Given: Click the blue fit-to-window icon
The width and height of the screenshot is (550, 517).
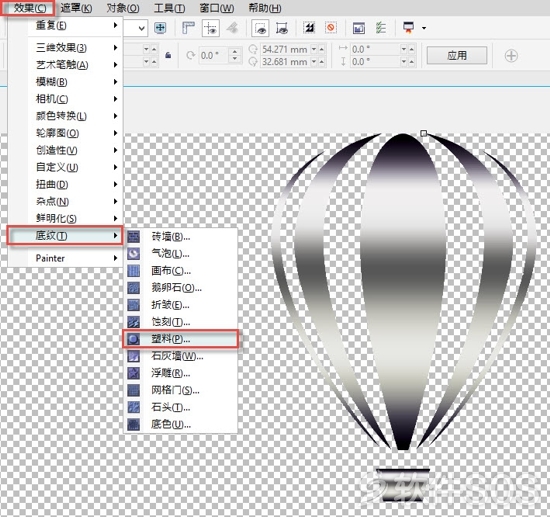Looking at the screenshot, I should (x=160, y=28).
